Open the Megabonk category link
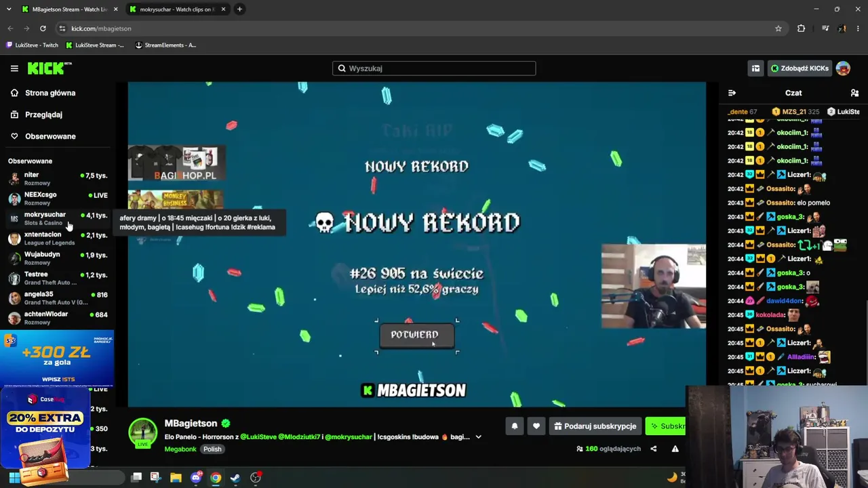The height and width of the screenshot is (488, 868). click(x=180, y=449)
